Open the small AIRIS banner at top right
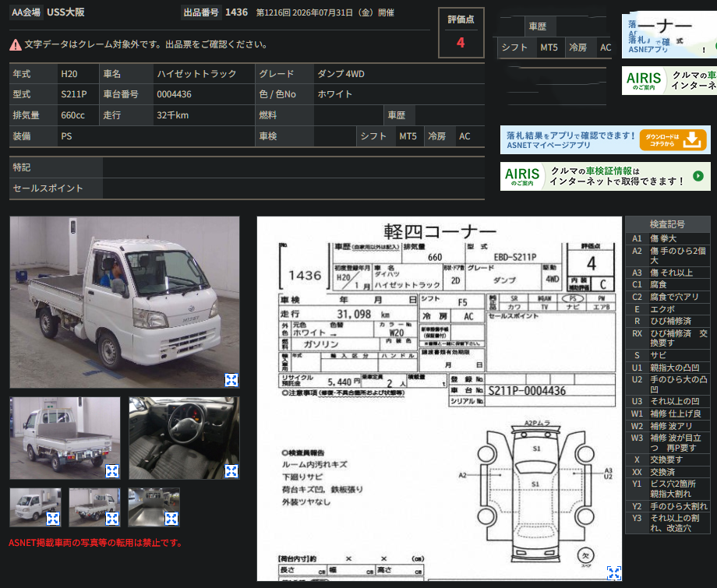 point(669,80)
